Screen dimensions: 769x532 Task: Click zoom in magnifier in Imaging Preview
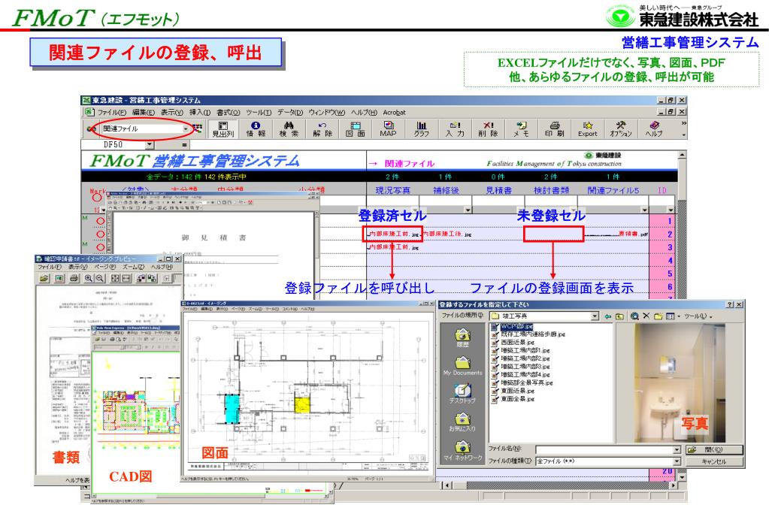88,279
